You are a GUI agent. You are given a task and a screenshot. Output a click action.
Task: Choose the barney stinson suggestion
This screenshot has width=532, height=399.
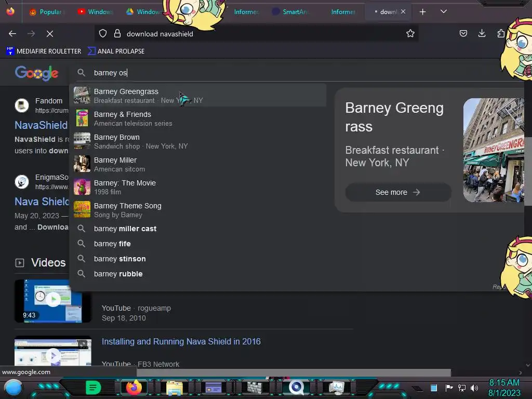[198, 259]
